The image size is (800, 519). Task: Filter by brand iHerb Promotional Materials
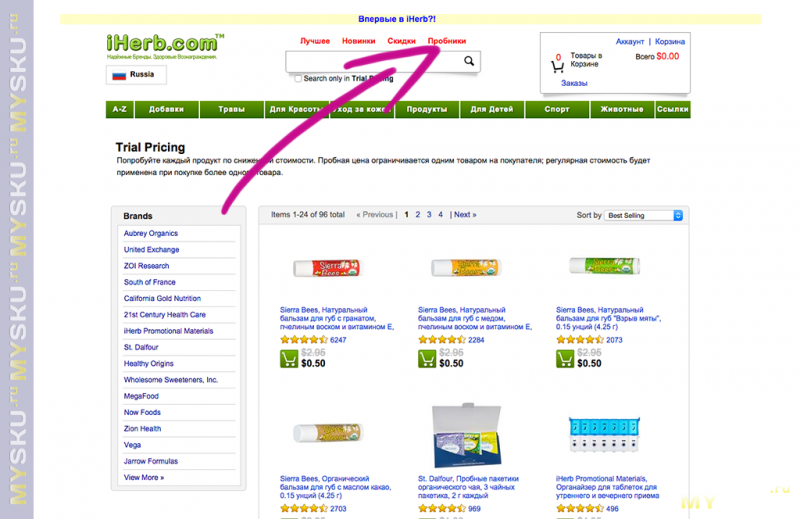click(168, 331)
